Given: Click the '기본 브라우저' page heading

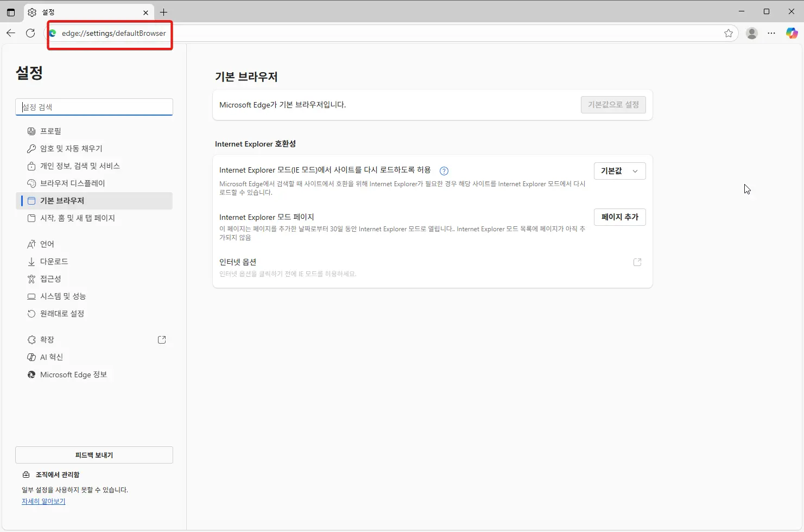Looking at the screenshot, I should click(246, 77).
